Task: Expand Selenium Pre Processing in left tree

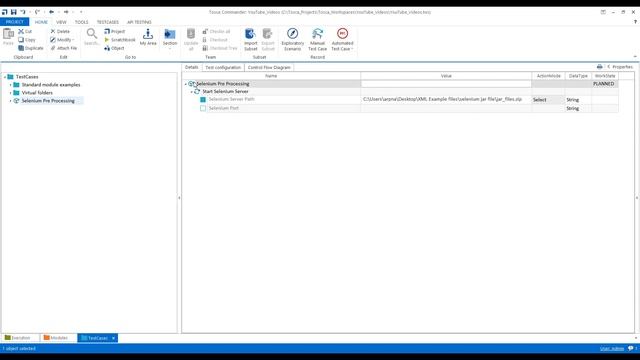Action: coord(11,101)
